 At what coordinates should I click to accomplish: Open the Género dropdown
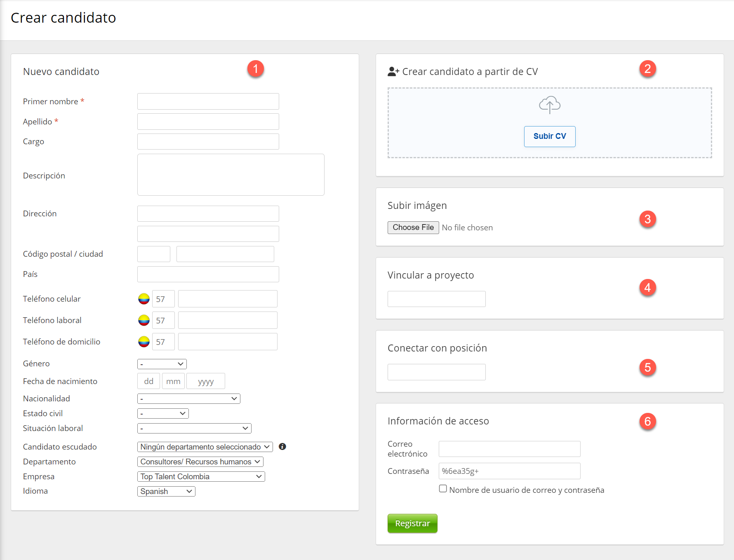point(162,364)
